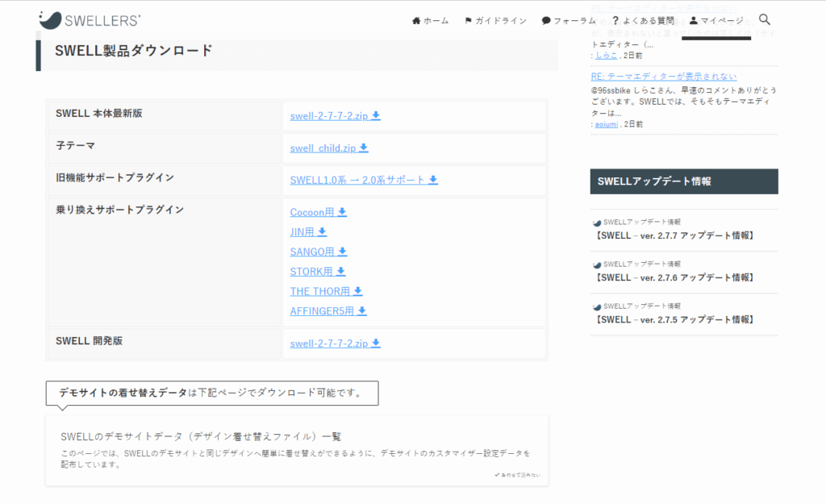
Task: Download SWELL1.0系 → 2.0系サポート plugin link
Action: (x=363, y=180)
